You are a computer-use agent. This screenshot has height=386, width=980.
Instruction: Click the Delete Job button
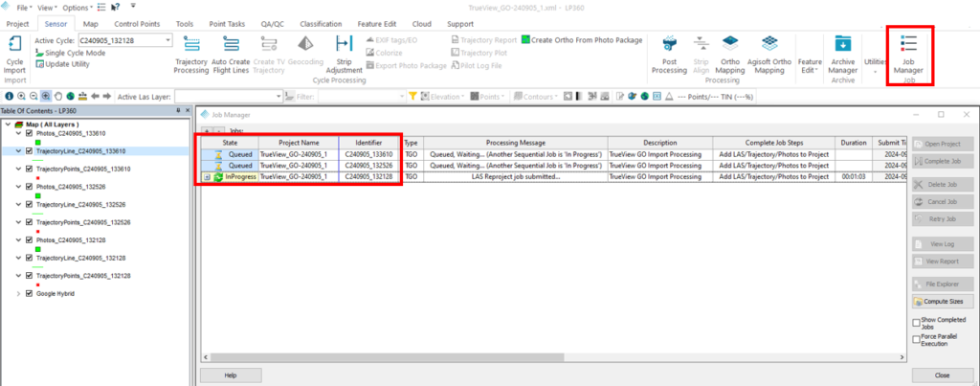[943, 185]
